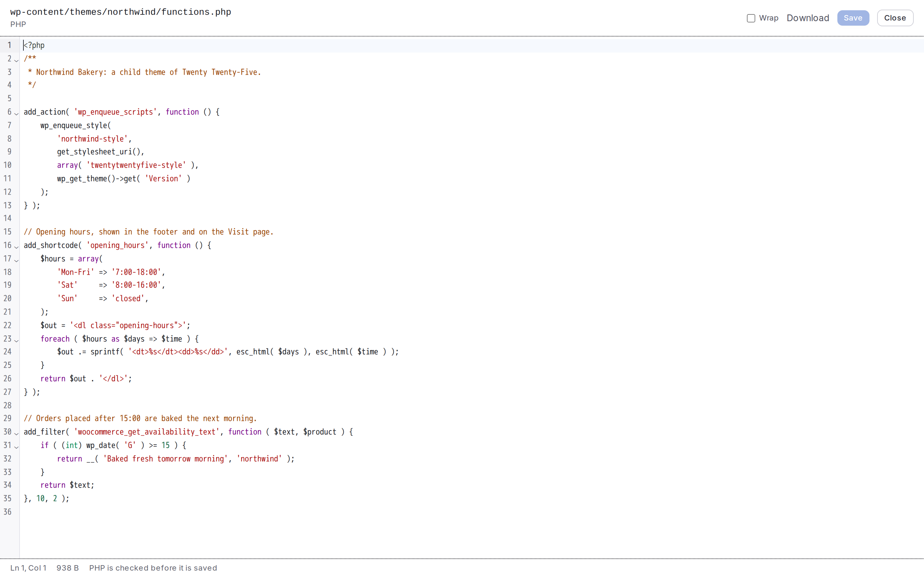Place cursor in 'Baked fresh tomorrow morning' string

tap(165, 459)
